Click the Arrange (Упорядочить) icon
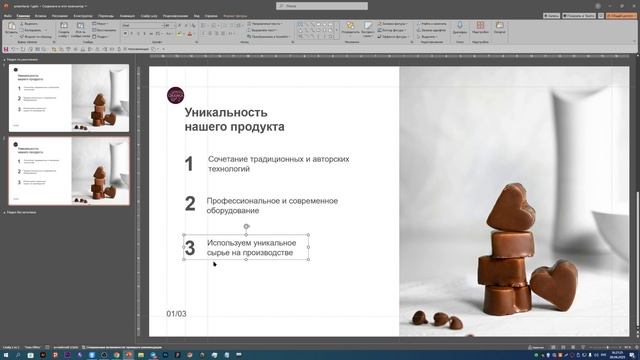The height and width of the screenshot is (360, 640). 350,25
